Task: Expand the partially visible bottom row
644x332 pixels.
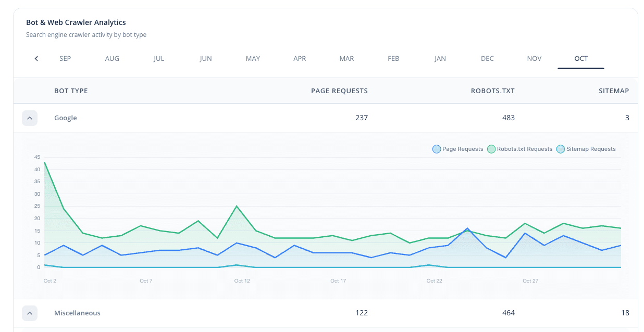Action: click(30, 330)
